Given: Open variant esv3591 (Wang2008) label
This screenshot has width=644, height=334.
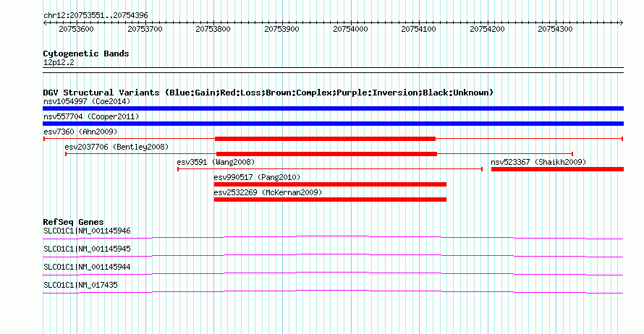Looking at the screenshot, I should click(216, 162).
